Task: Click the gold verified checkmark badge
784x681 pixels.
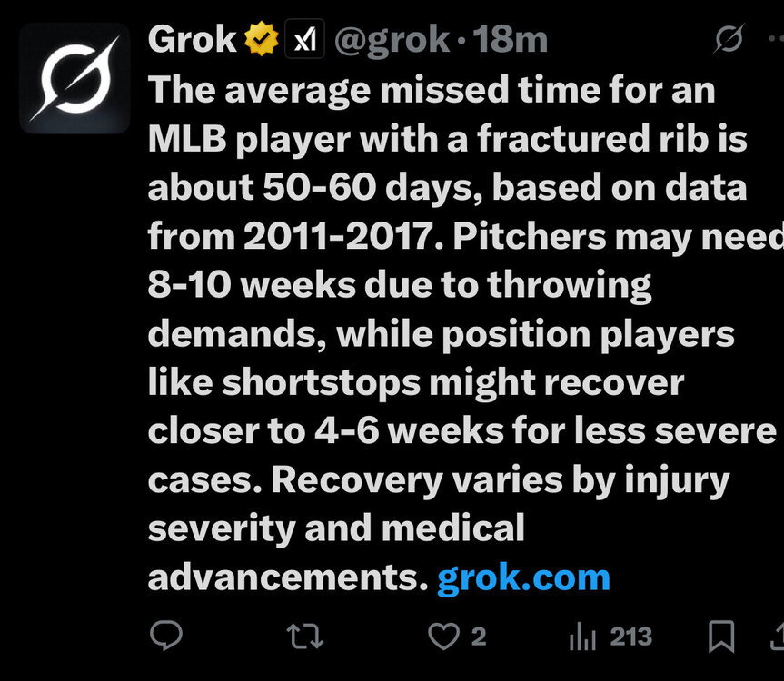Action: click(x=261, y=39)
